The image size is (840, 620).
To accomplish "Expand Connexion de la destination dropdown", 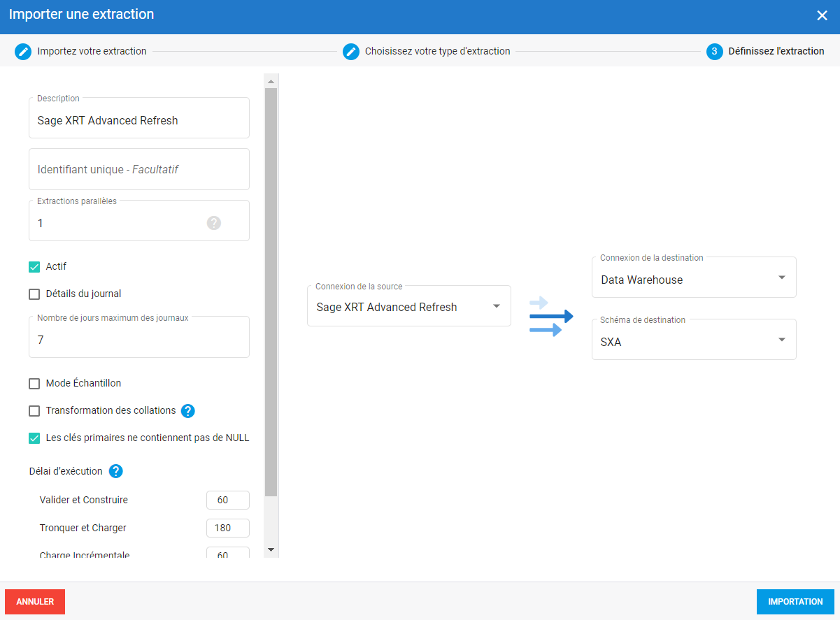I will pyautogui.click(x=693, y=278).
